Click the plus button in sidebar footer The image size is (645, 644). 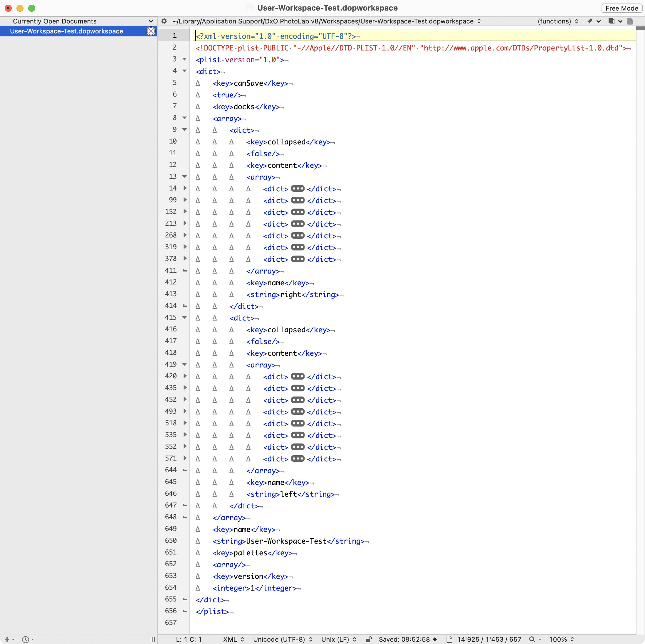point(7,639)
